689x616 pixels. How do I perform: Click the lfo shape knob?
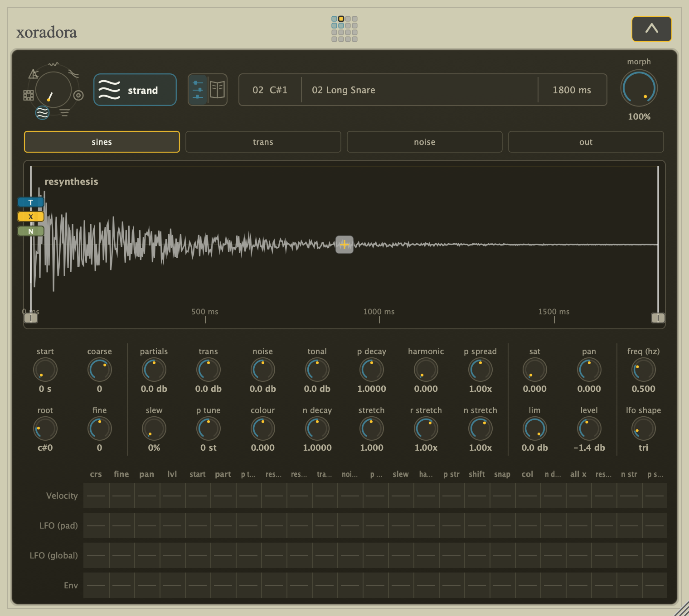644,428
